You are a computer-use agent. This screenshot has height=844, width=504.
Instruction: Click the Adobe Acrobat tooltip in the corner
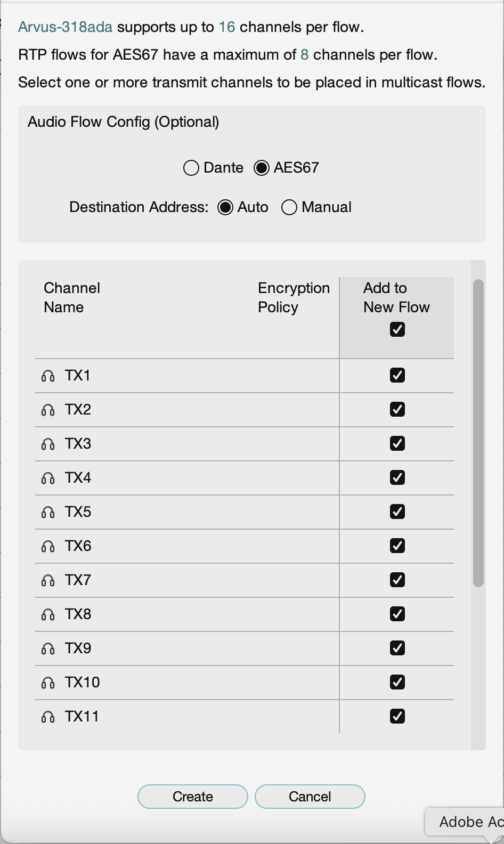coord(469,822)
